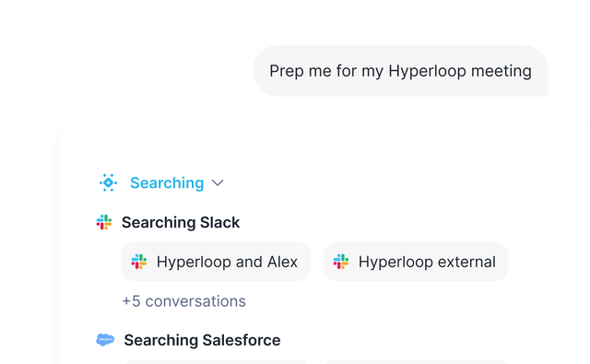Click first partially visible Salesforce result chip
590x364 pixels.
point(216,362)
